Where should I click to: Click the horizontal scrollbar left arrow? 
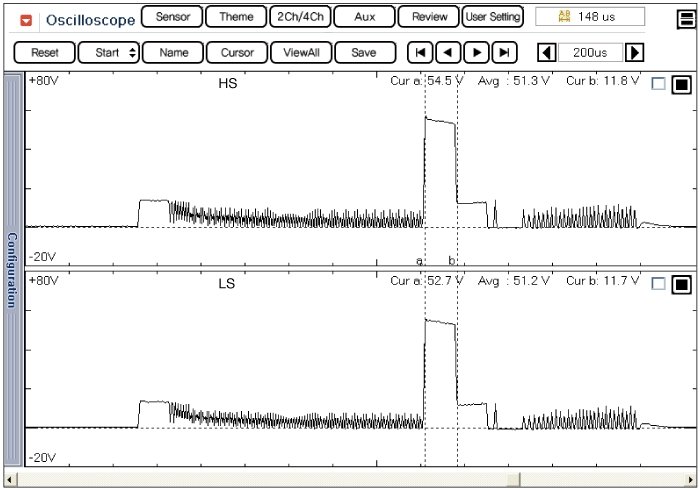pos(9,480)
